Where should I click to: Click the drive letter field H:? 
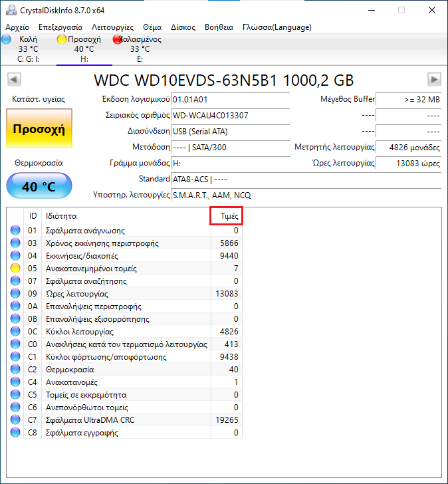(230, 164)
